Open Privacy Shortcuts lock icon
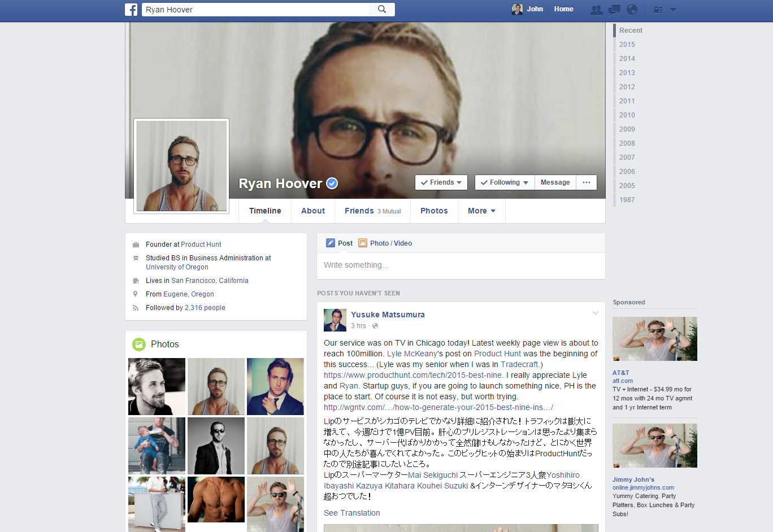 coord(658,10)
